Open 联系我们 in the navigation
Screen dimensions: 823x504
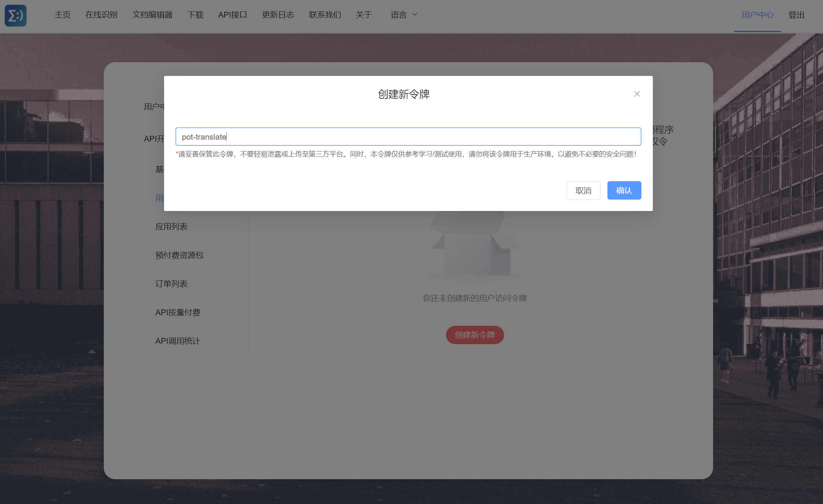pos(325,14)
